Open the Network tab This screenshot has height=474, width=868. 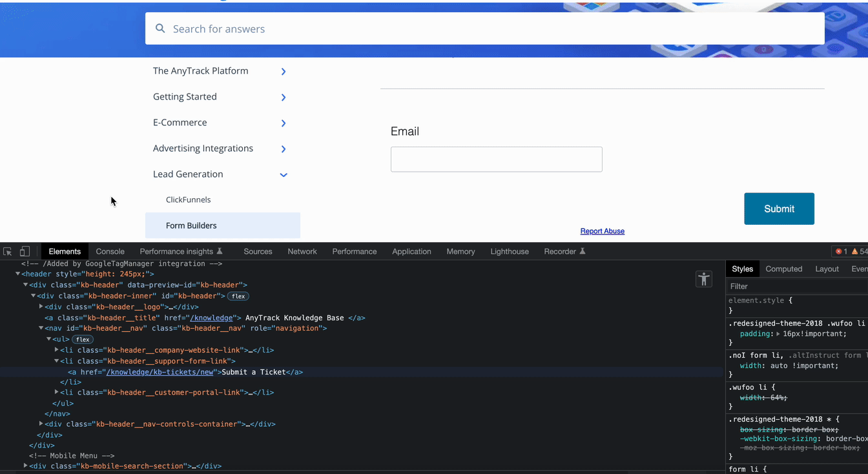click(302, 251)
